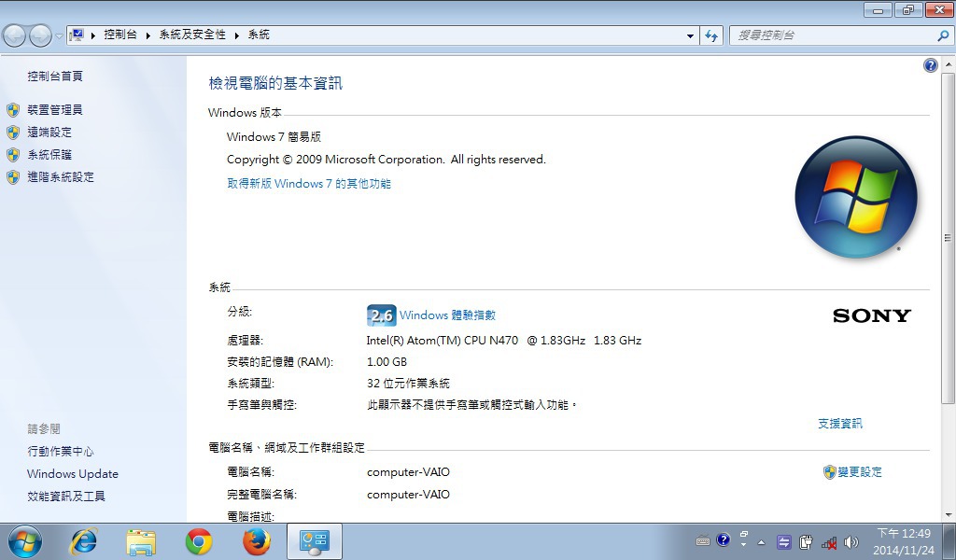Click the shield icon next to 裝置管理員
The width and height of the screenshot is (956, 560).
[x=13, y=110]
